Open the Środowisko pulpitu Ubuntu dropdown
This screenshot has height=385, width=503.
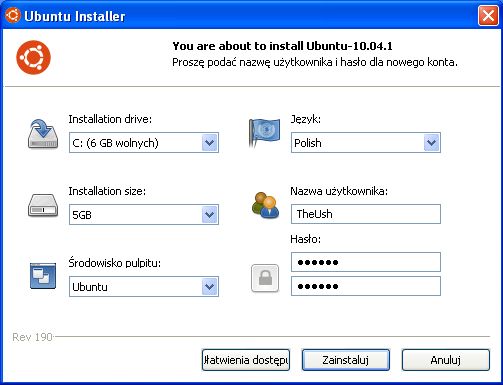144,287
